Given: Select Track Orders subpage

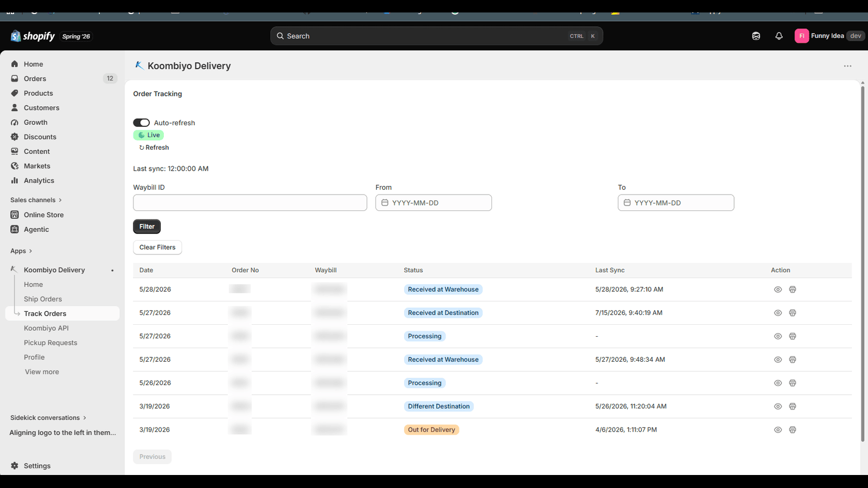Looking at the screenshot, I should 62,313.
